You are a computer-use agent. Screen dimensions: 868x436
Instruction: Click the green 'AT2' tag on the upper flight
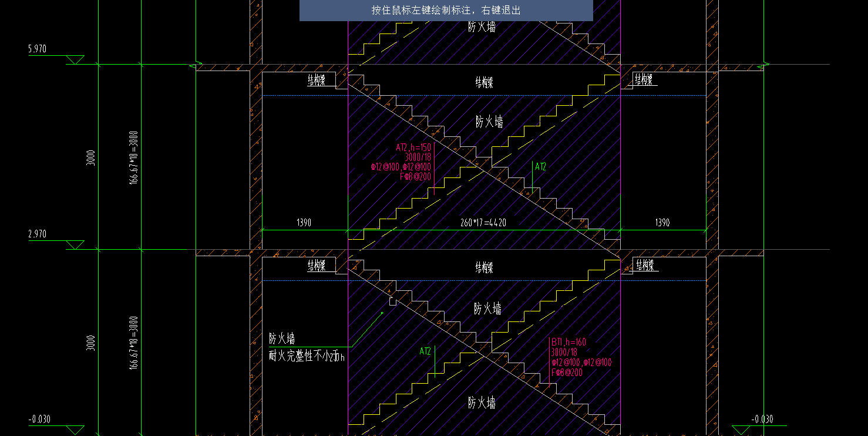[541, 167]
